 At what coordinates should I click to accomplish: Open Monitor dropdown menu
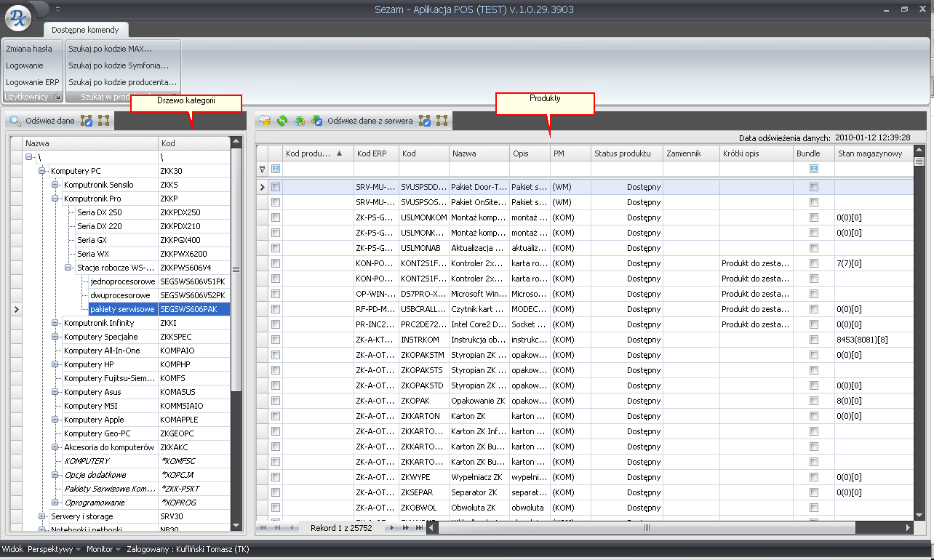click(x=103, y=549)
